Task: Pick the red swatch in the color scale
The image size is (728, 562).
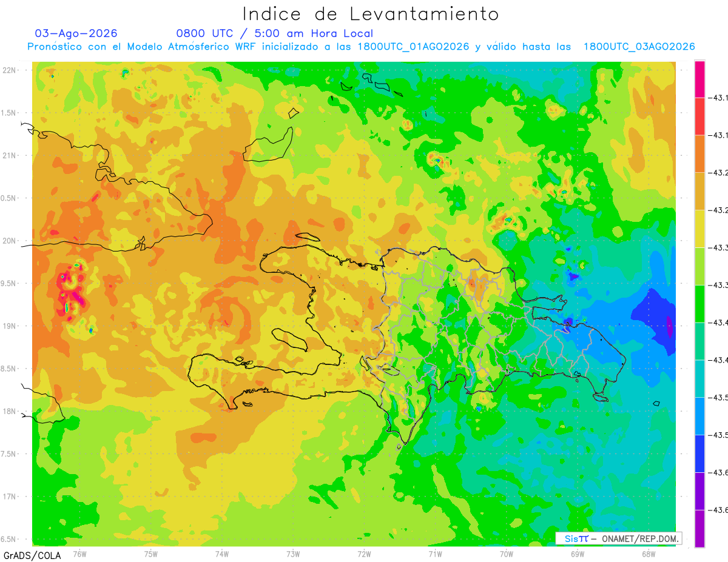Action: 699,116
